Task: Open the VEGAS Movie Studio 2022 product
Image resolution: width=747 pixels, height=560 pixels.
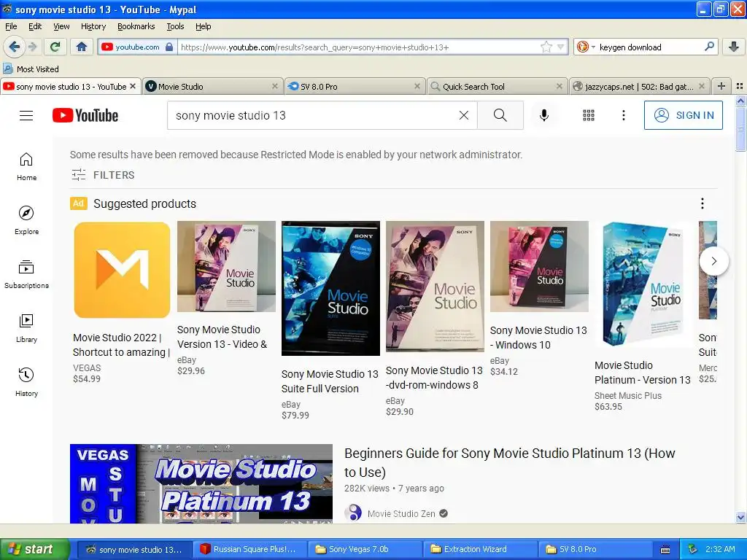Action: tap(122, 302)
